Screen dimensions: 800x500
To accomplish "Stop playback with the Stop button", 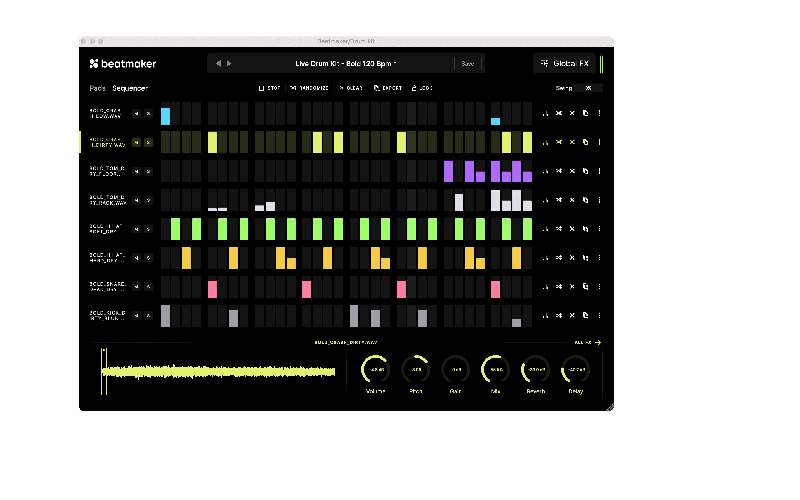I will [269, 88].
